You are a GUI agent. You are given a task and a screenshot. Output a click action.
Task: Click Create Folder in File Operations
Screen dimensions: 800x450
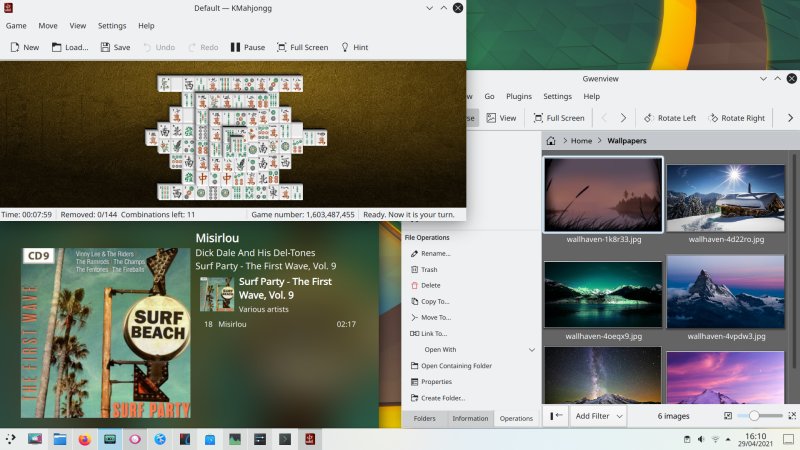[442, 398]
